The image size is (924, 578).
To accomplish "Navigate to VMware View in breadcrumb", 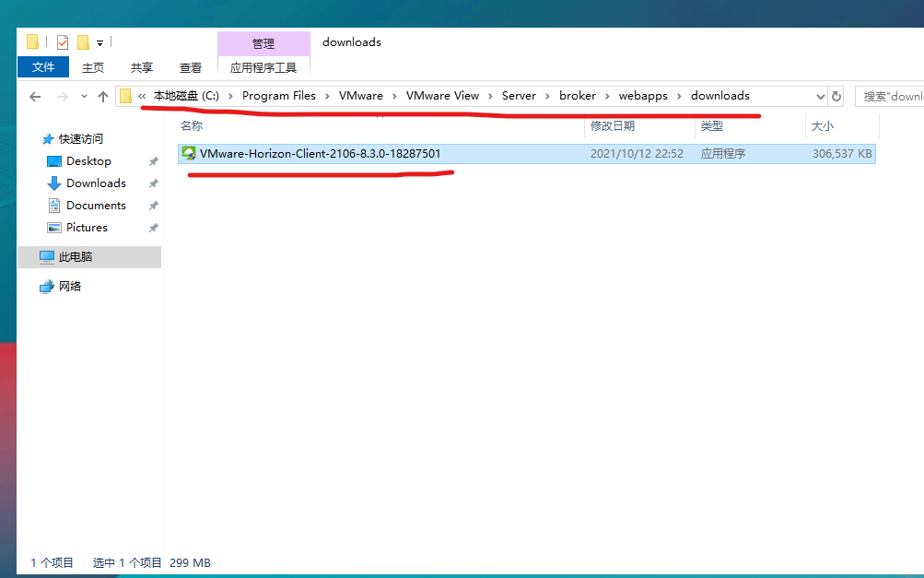I will point(442,96).
